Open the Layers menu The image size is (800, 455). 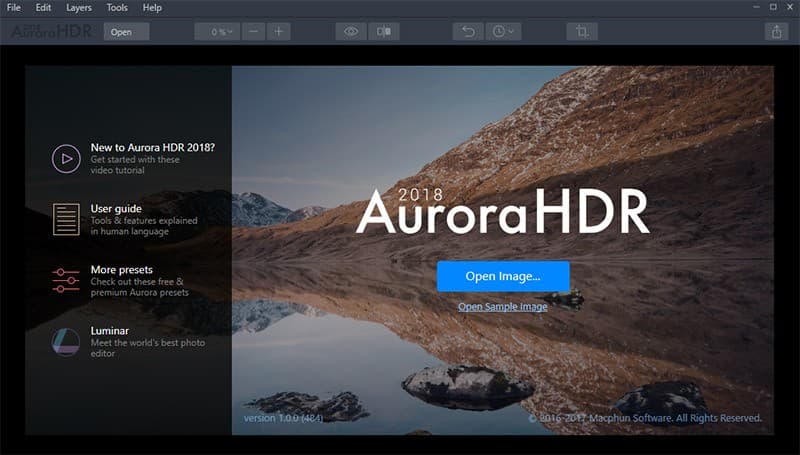click(x=79, y=8)
